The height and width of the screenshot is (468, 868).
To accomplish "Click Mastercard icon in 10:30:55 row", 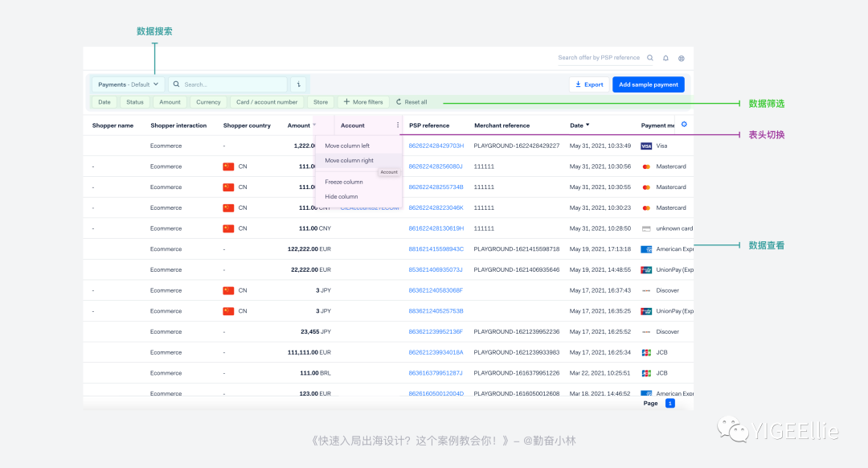I will [x=646, y=187].
